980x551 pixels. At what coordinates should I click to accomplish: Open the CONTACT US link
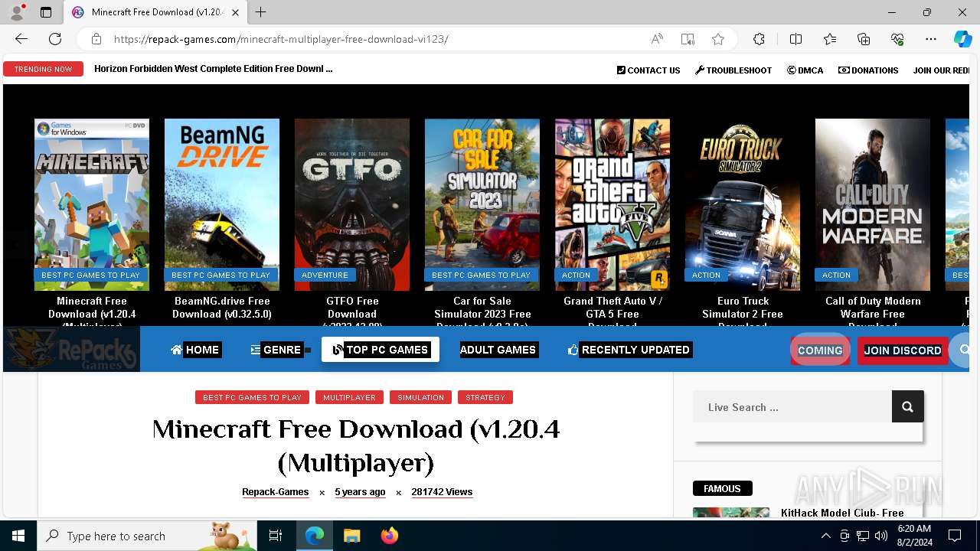coord(648,70)
